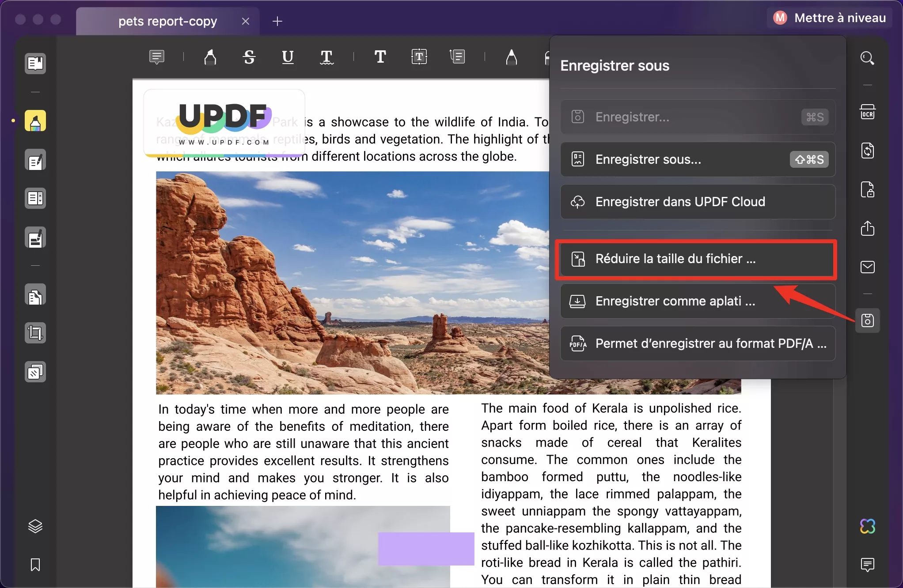The height and width of the screenshot is (588, 903).
Task: Open the Watermark and background tools icon
Action: (x=35, y=372)
